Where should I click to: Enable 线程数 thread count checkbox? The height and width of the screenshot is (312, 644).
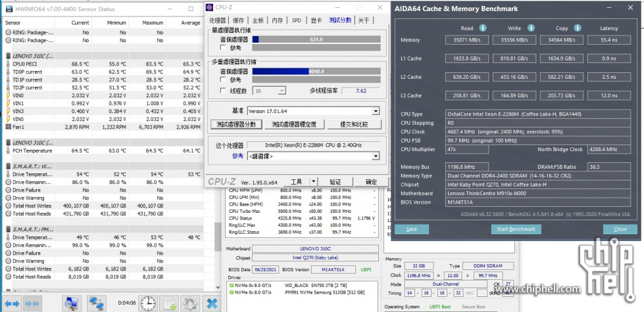(223, 91)
